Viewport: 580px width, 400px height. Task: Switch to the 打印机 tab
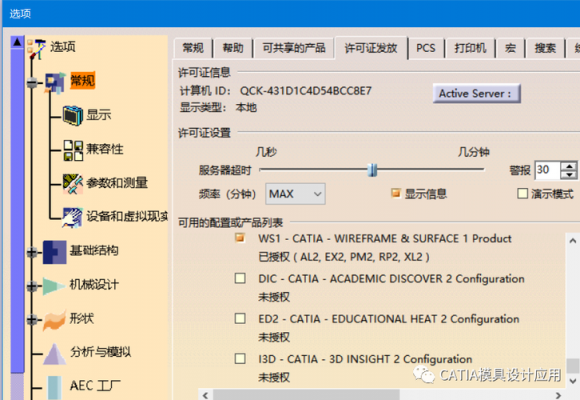click(470, 48)
